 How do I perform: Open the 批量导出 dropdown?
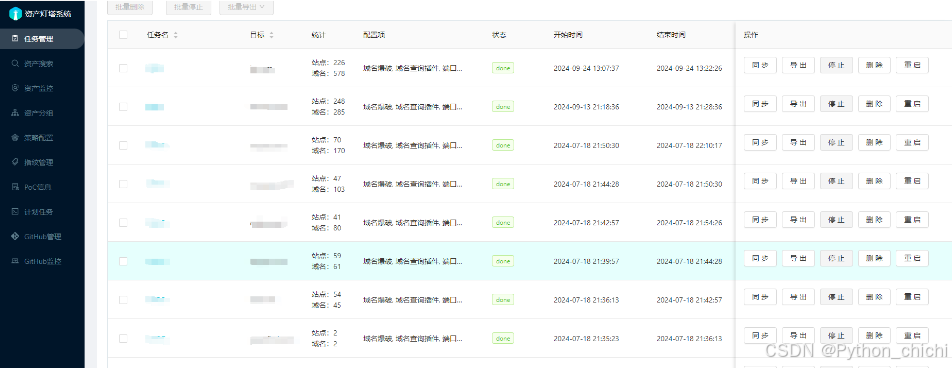pyautogui.click(x=246, y=7)
